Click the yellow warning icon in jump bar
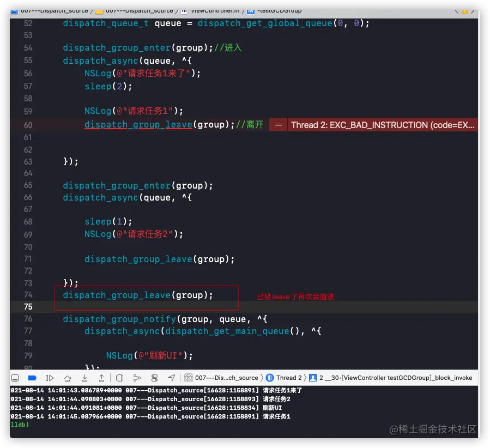Screen dimensions: 490x448 click(x=465, y=11)
